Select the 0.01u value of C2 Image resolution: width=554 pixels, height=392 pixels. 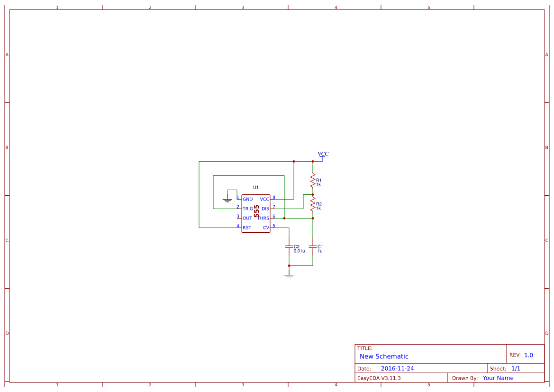click(299, 251)
